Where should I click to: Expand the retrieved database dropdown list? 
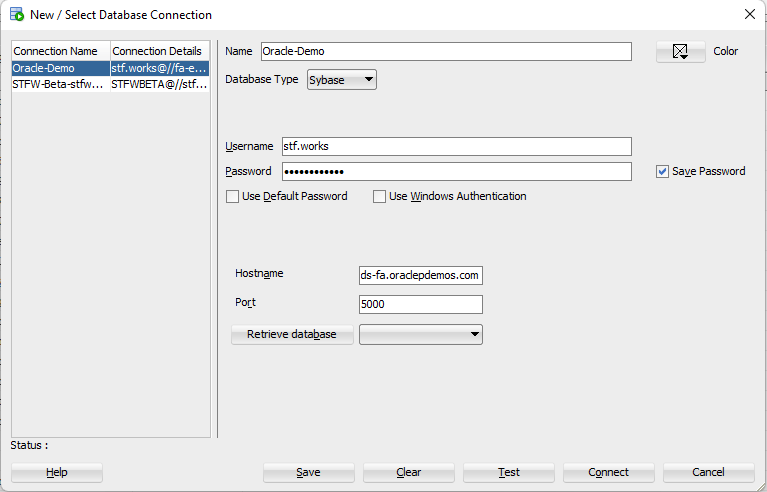tap(420, 335)
